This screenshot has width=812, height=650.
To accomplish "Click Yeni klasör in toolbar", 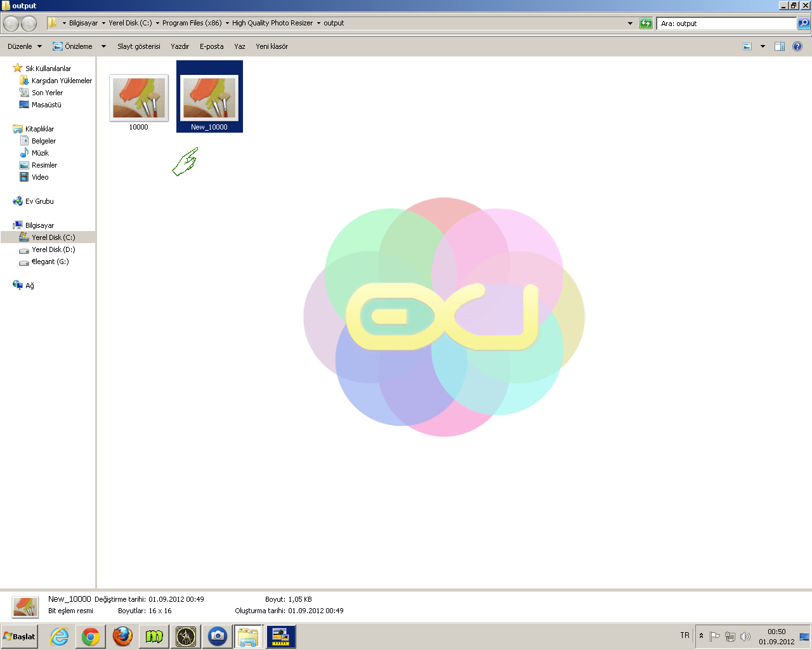I will click(272, 46).
